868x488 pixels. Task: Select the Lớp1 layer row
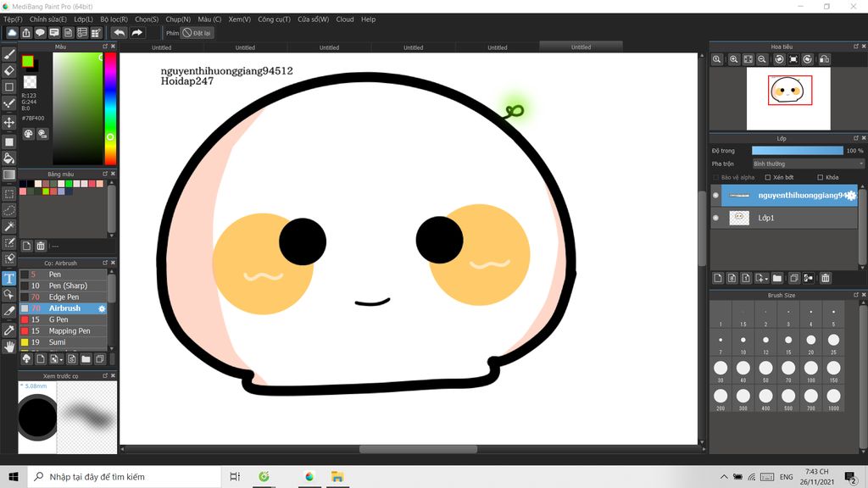click(784, 218)
